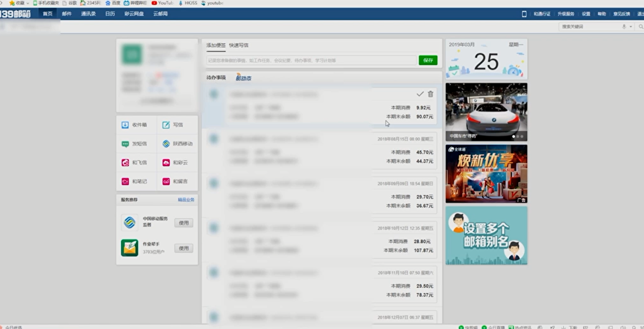Expand the 收藏 bookmarks dropdown arrow
Viewport: 644px width, 329px height.
pos(27,3)
